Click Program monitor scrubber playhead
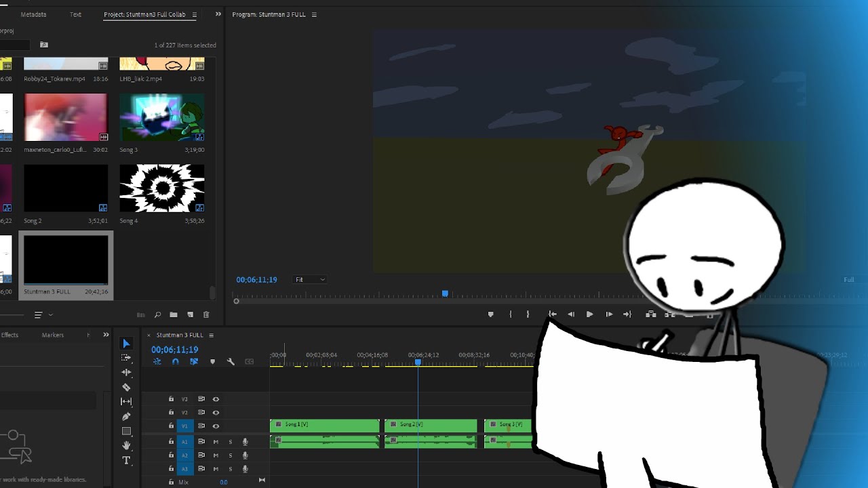The width and height of the screenshot is (868, 488). coord(445,293)
